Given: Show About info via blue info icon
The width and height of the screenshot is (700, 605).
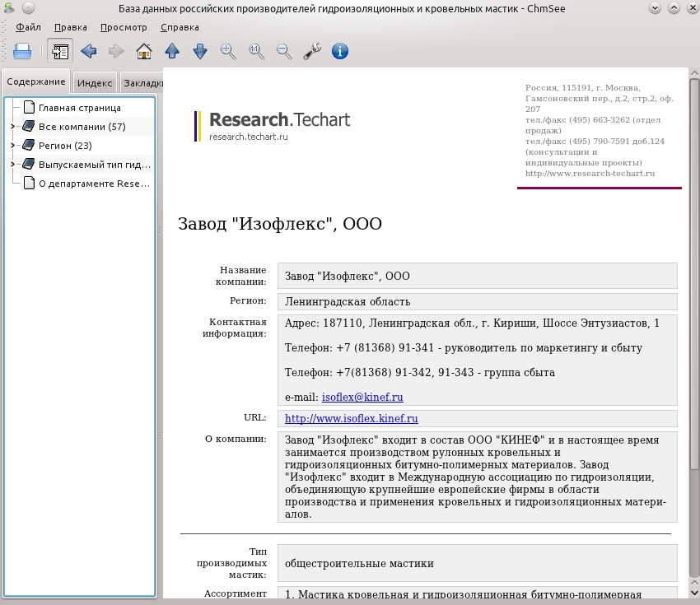Looking at the screenshot, I should click(x=340, y=51).
